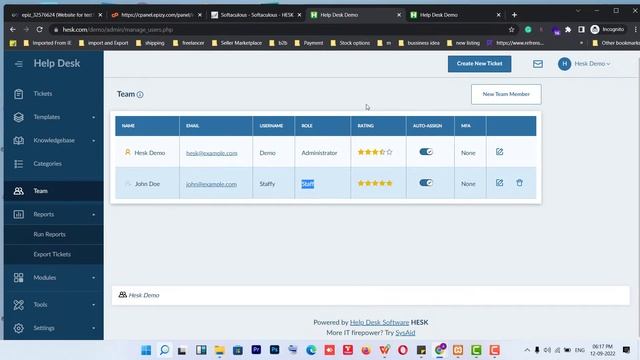
Task: Open the notifications icon in system tray
Action: point(627,350)
